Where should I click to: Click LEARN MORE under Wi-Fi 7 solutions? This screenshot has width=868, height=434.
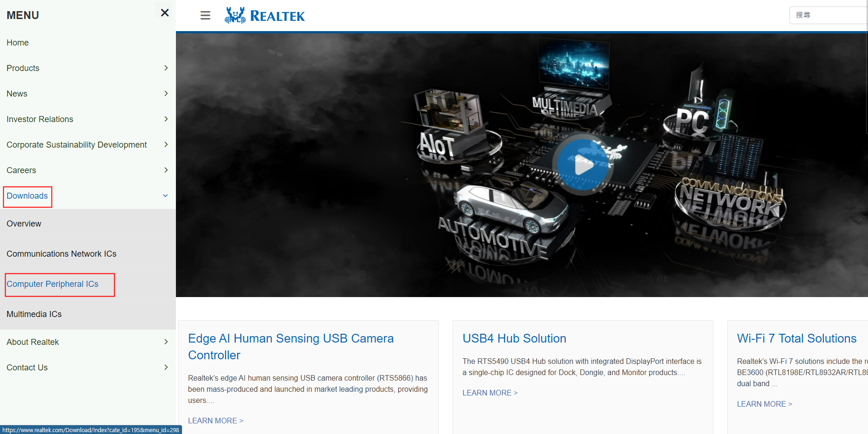pyautogui.click(x=764, y=404)
